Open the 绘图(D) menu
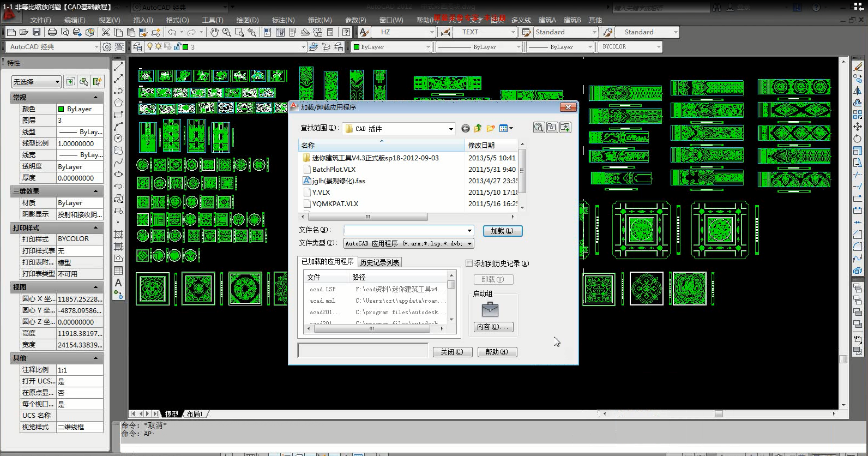Viewport: 868px width, 456px height. tap(248, 20)
